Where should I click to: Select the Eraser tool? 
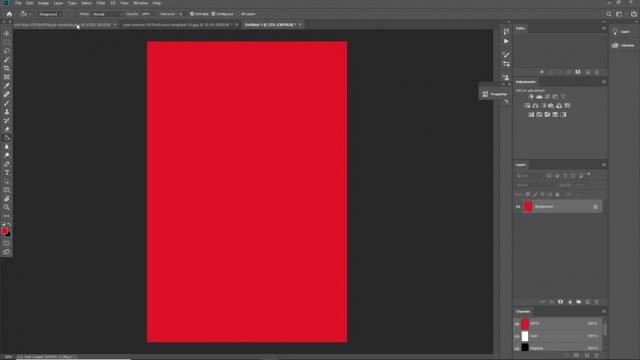click(x=7, y=129)
